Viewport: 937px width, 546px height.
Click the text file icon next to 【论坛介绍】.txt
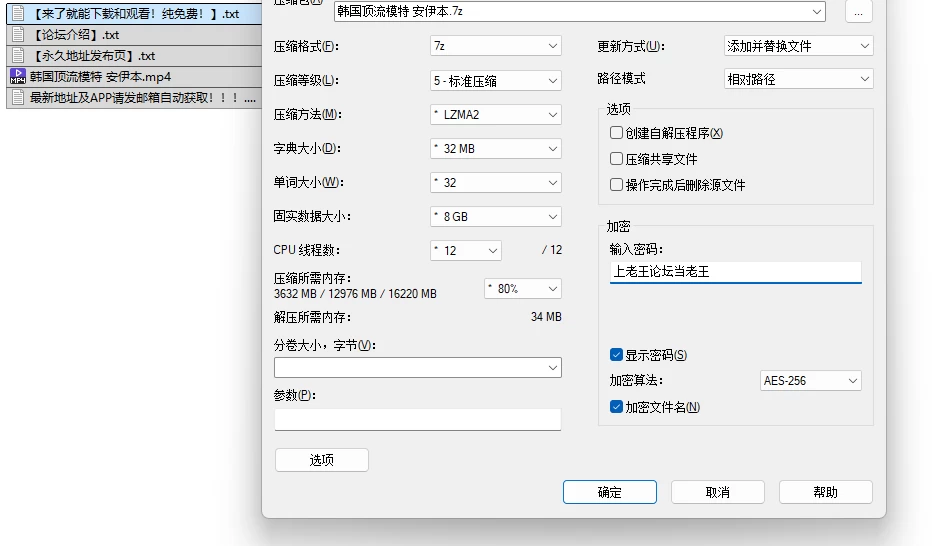tap(18, 35)
